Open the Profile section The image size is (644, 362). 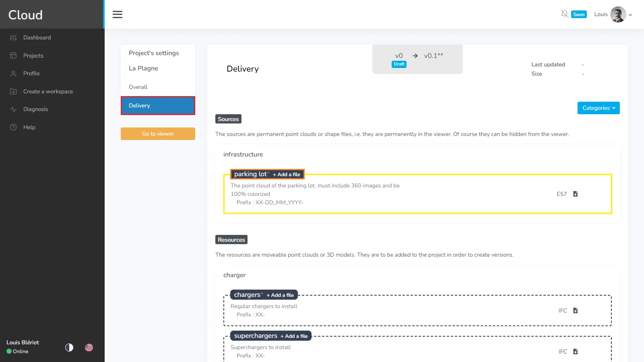(x=31, y=73)
